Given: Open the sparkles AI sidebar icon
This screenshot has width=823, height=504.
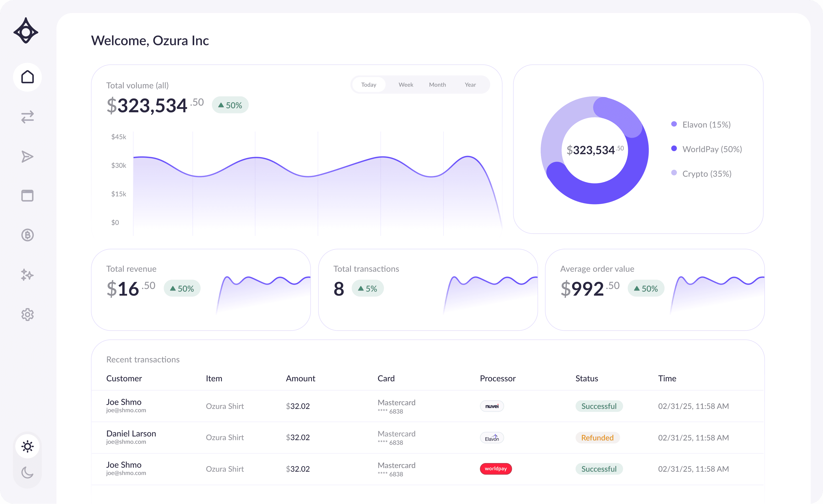Looking at the screenshot, I should tap(27, 275).
